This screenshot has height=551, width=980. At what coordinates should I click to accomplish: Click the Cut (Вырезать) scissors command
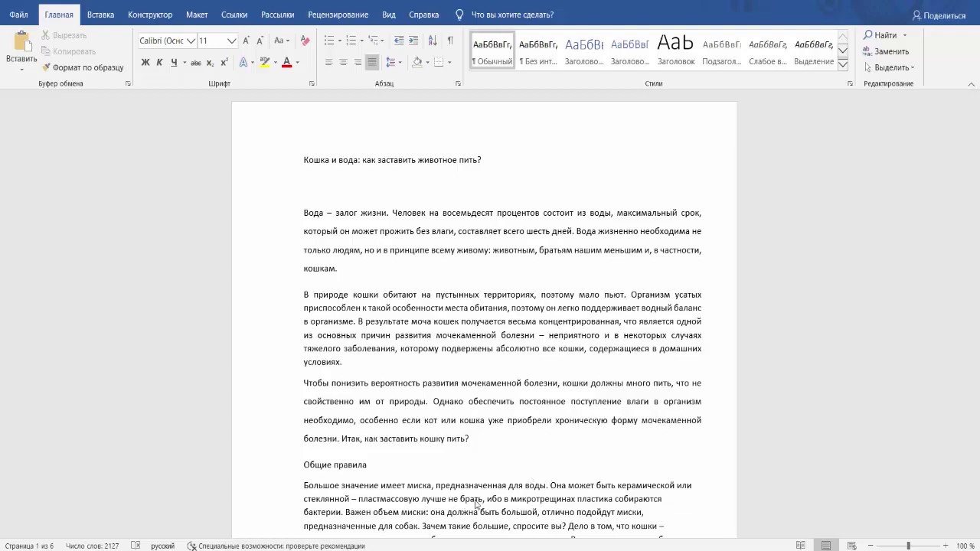[x=64, y=35]
